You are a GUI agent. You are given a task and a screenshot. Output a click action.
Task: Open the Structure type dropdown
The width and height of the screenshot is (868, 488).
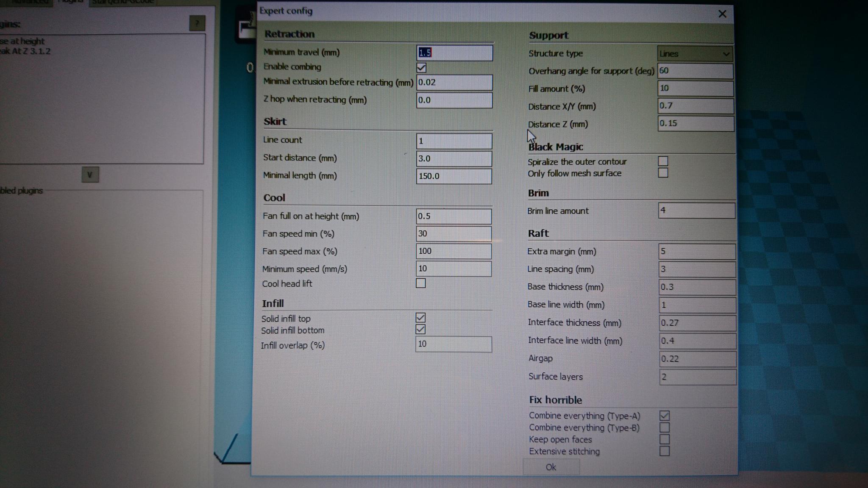[x=694, y=54]
